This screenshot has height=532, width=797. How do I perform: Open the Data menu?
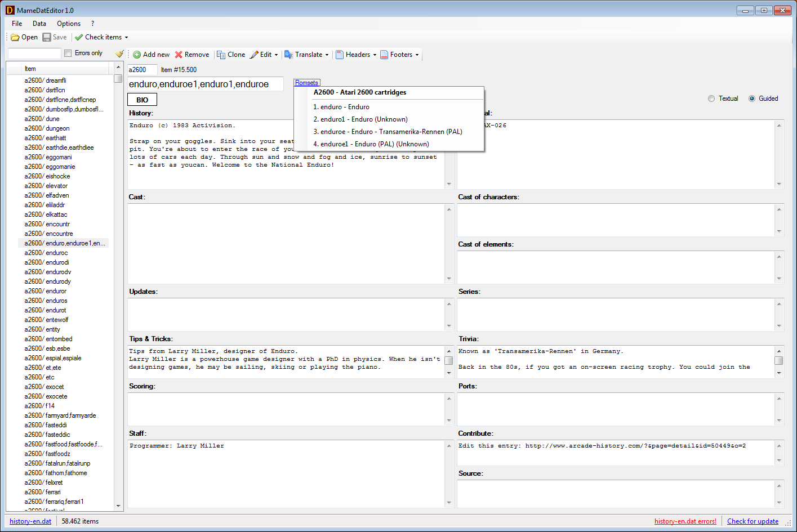[x=39, y=24]
